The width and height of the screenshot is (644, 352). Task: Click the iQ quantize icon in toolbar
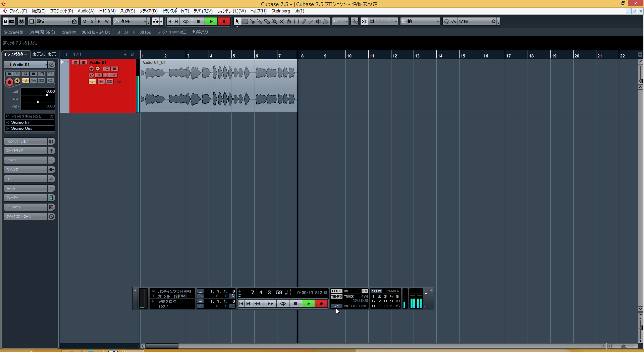[454, 21]
